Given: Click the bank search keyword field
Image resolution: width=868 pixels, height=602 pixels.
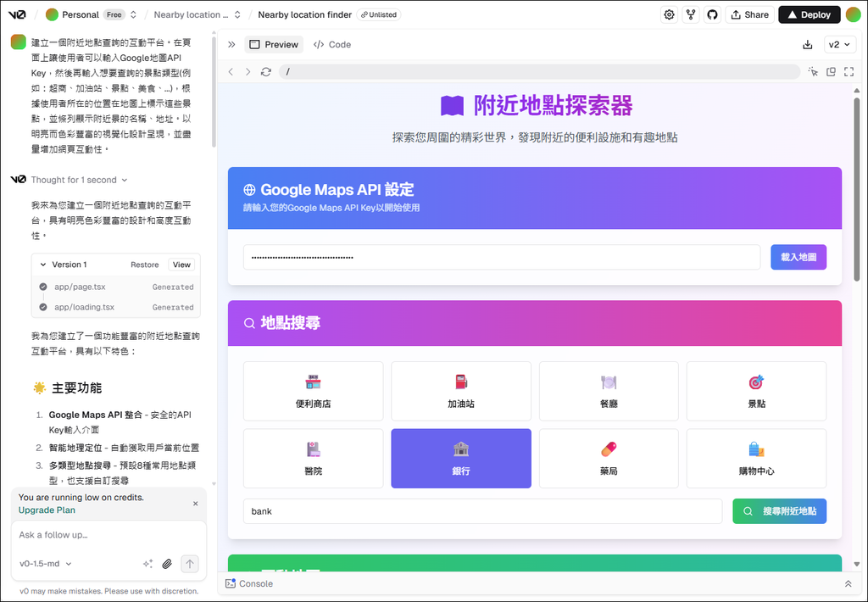Looking at the screenshot, I should 482,511.
